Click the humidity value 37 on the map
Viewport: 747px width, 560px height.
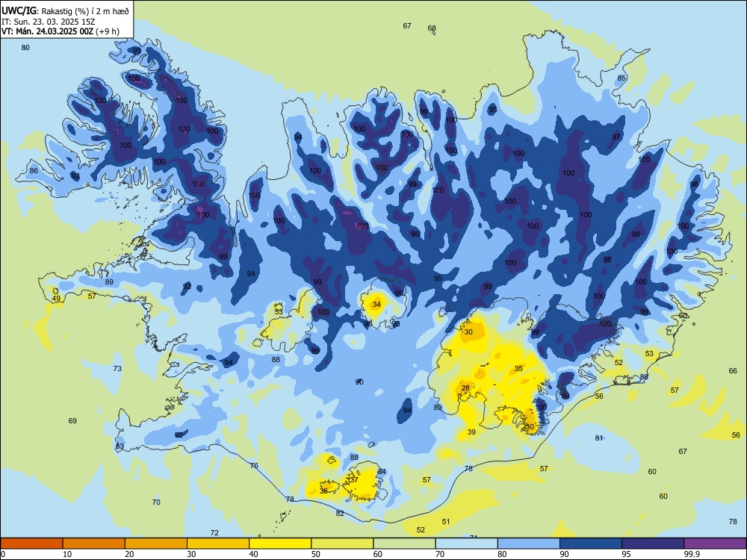point(354,479)
